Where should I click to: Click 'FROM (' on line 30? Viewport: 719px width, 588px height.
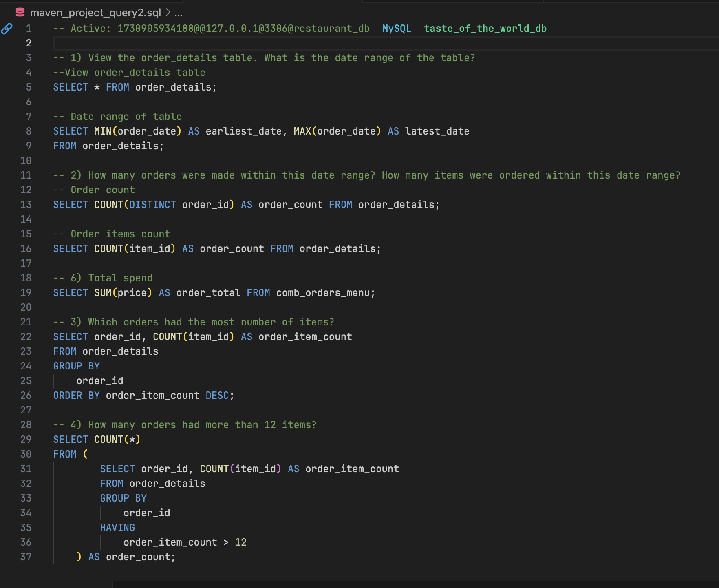71,454
